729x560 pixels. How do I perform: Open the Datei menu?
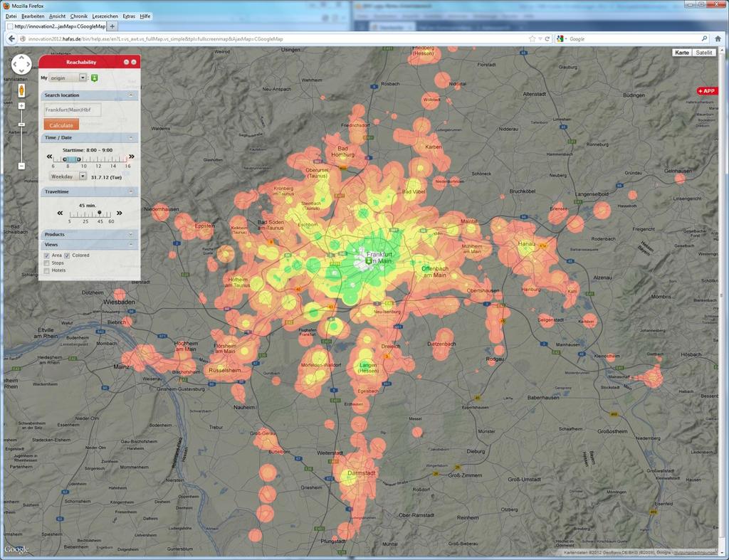pyautogui.click(x=11, y=16)
